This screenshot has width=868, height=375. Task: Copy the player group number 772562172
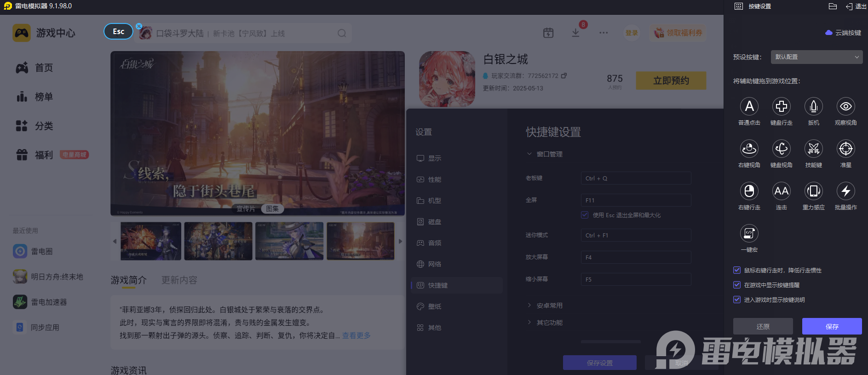(x=564, y=75)
